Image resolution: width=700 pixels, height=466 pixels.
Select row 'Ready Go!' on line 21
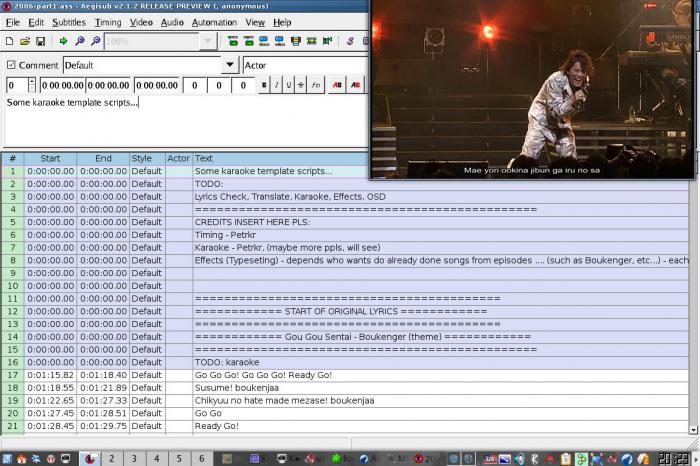point(345,426)
